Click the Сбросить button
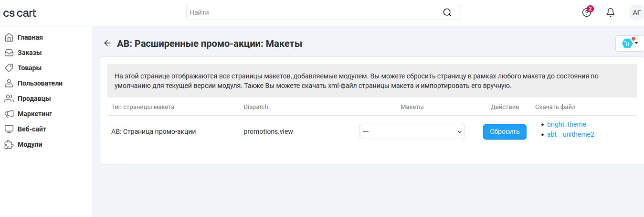 pos(505,131)
